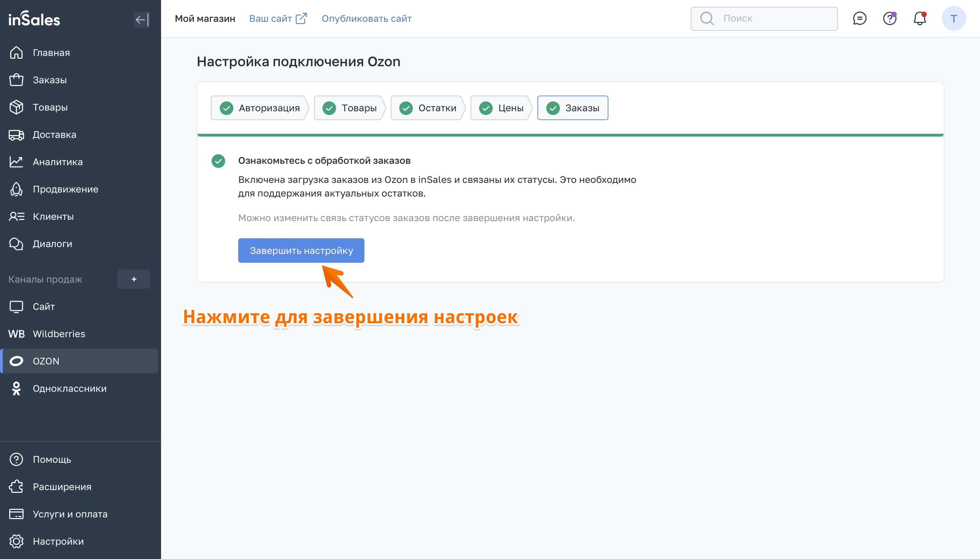Viewport: 980px width, 559px height.
Task: Open Расширения menu item
Action: 62,486
